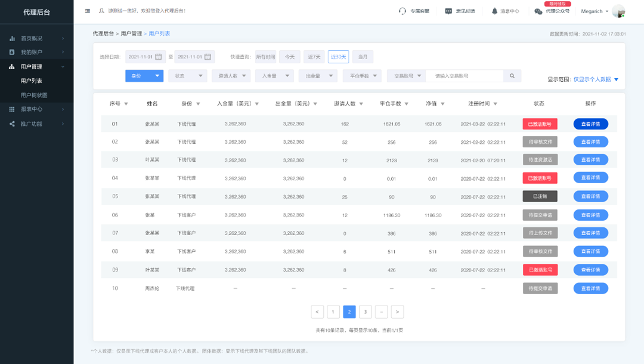
Task: Sort by 净值 column arrow
Action: (442, 104)
